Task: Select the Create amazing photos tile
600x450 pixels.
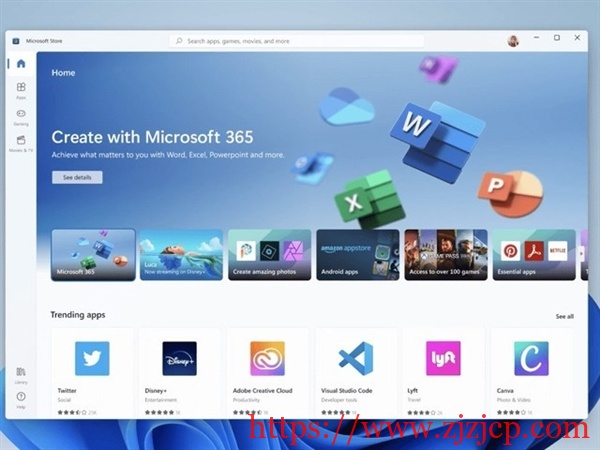Action: coord(269,255)
